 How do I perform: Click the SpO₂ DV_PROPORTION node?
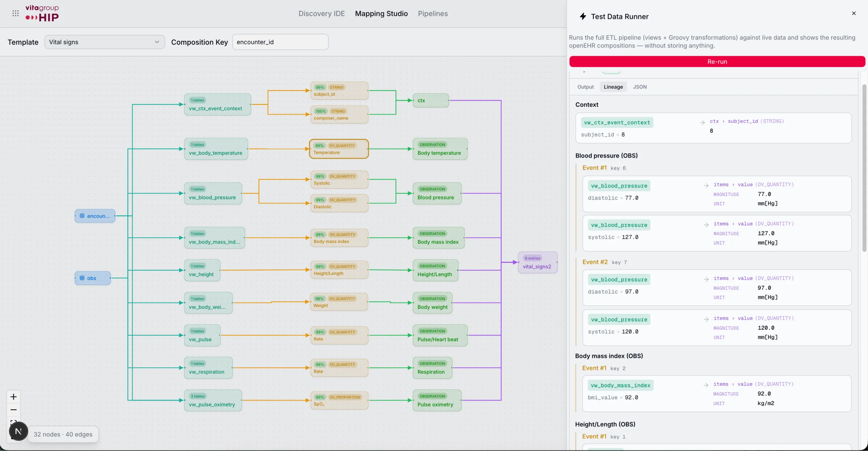pyautogui.click(x=339, y=400)
